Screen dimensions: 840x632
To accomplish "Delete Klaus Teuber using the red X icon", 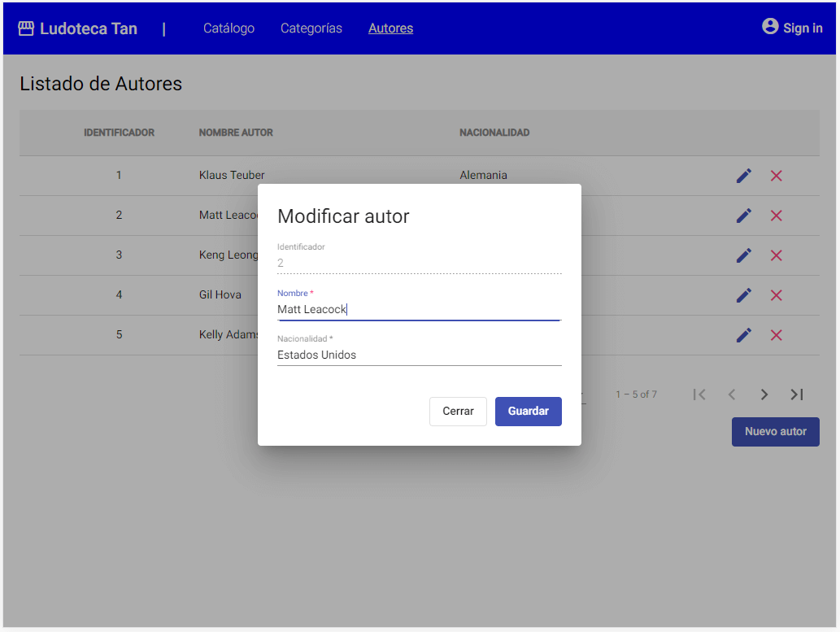I will (776, 175).
